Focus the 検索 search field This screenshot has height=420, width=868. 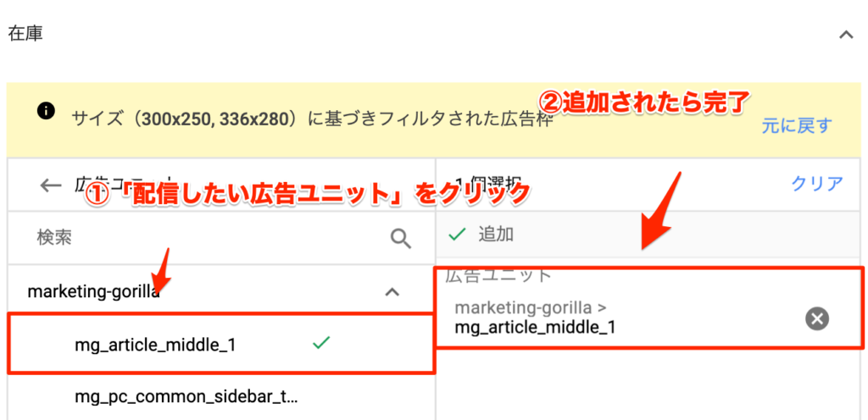tap(221, 238)
